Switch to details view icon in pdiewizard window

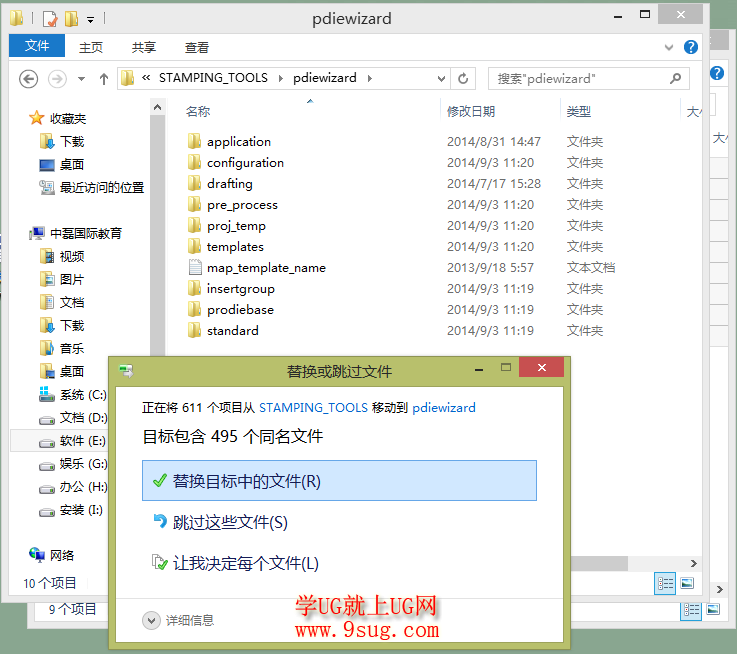pyautogui.click(x=665, y=583)
